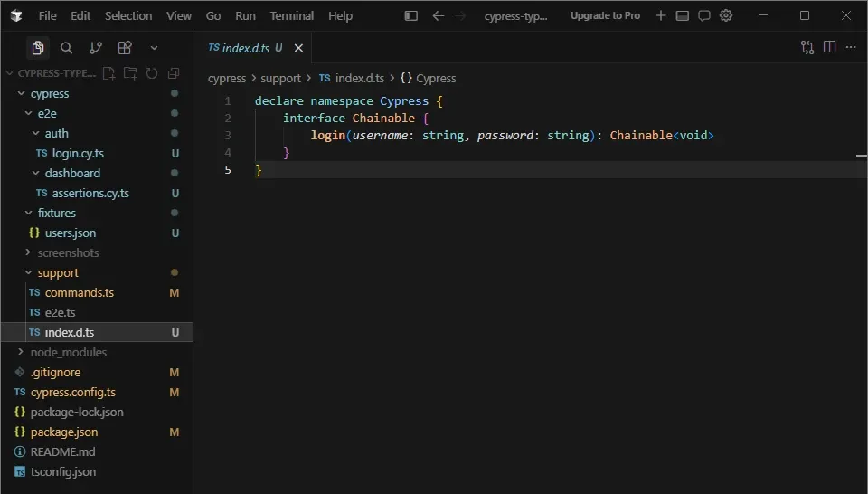The height and width of the screenshot is (494, 868).
Task: Split the editor to the right
Action: click(829, 47)
